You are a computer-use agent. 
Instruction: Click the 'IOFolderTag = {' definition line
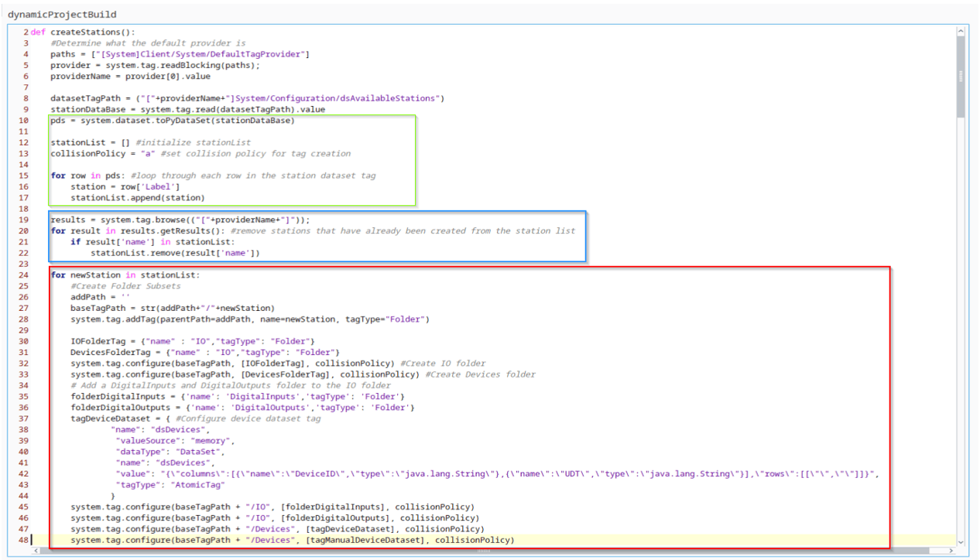[193, 341]
